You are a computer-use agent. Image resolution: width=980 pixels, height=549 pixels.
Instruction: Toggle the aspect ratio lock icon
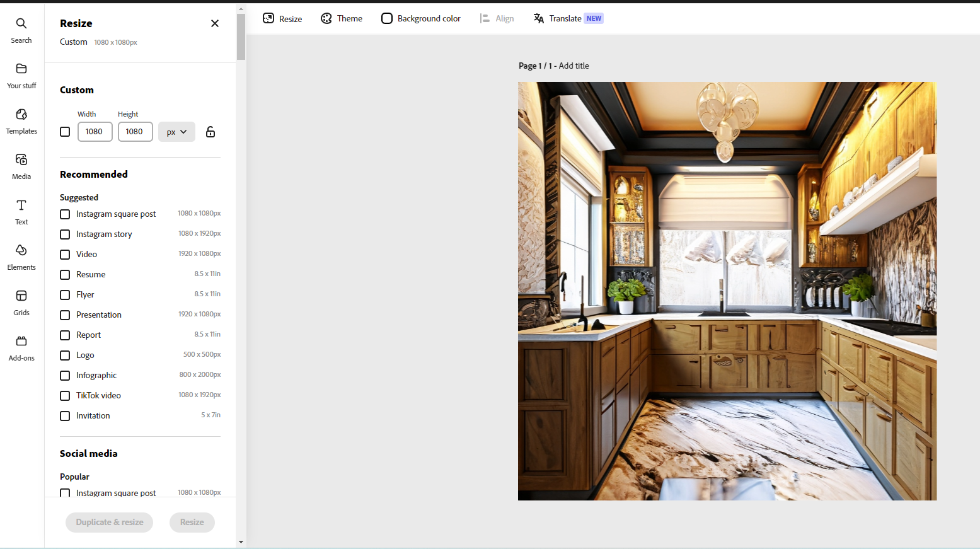click(210, 132)
